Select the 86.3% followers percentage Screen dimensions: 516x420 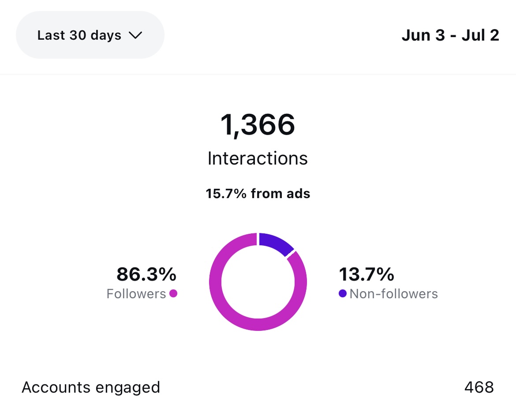coord(146,274)
